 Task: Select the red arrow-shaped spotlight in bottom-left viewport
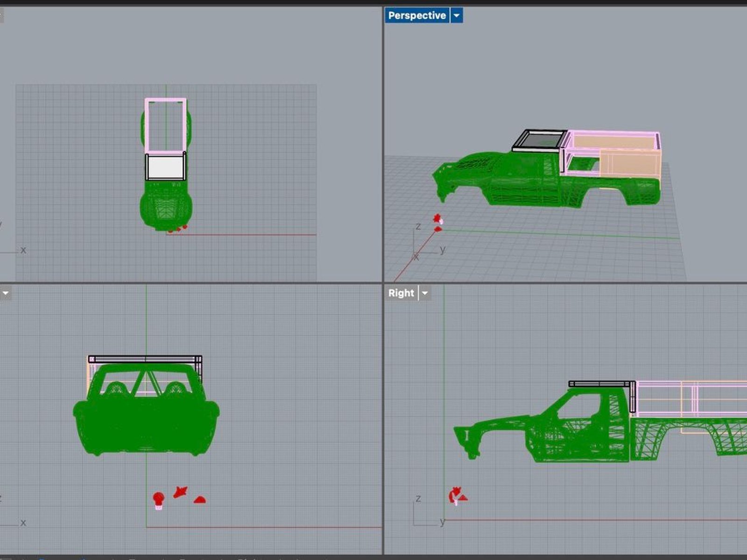pos(180,492)
